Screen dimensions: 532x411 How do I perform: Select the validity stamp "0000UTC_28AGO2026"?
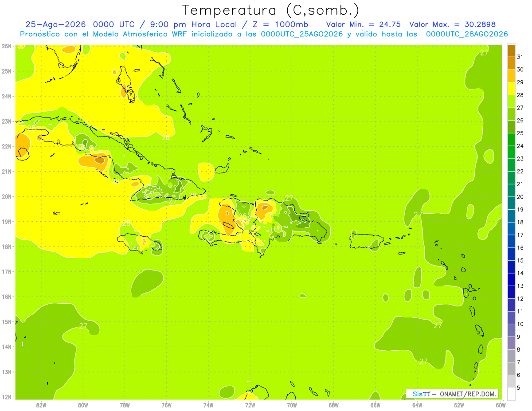pyautogui.click(x=467, y=34)
